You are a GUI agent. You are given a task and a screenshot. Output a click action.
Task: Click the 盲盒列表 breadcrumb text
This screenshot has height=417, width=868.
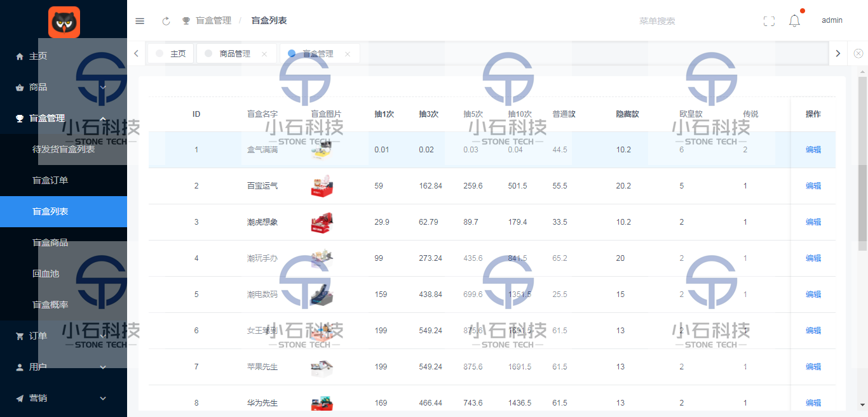tap(269, 21)
